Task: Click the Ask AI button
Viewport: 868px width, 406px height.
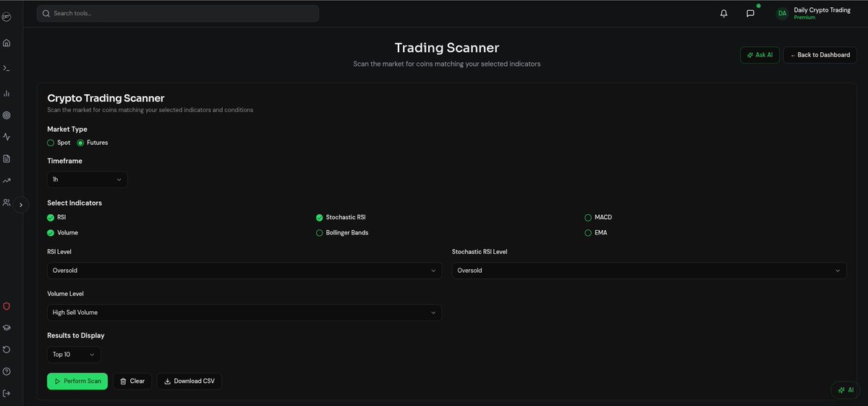Action: point(759,55)
